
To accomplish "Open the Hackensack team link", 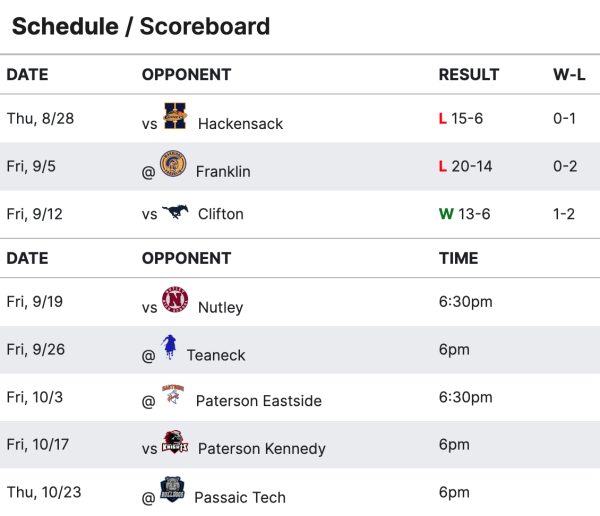I will coord(240,124).
